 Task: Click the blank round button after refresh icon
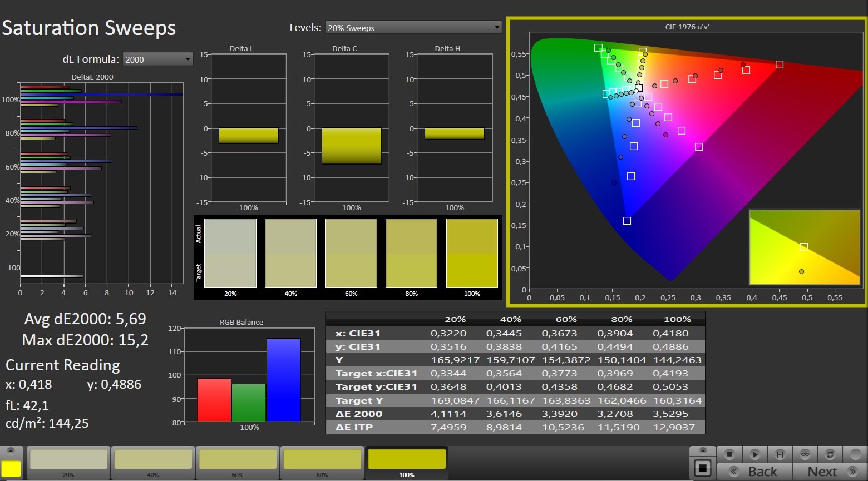click(855, 454)
